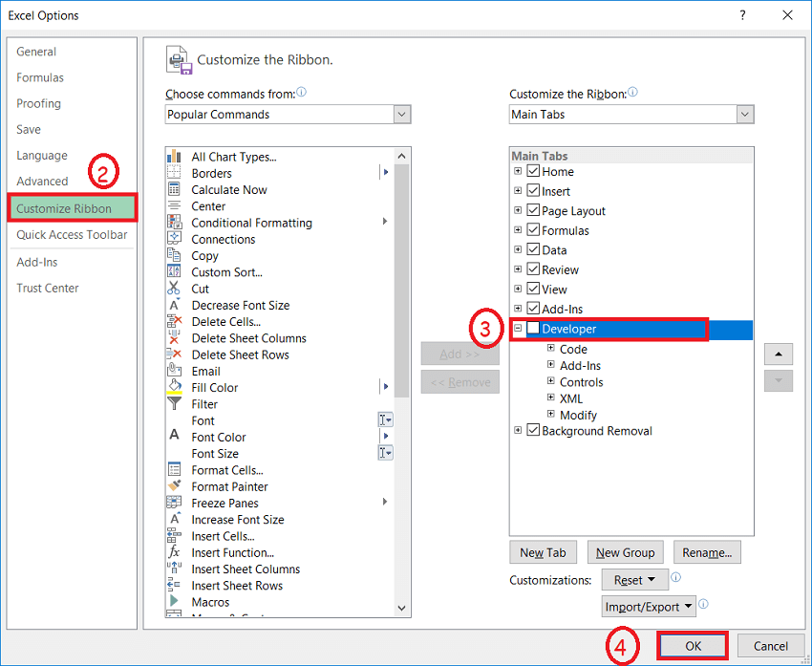This screenshot has height=666, width=812.
Task: Click the Rename button
Action: tap(707, 552)
